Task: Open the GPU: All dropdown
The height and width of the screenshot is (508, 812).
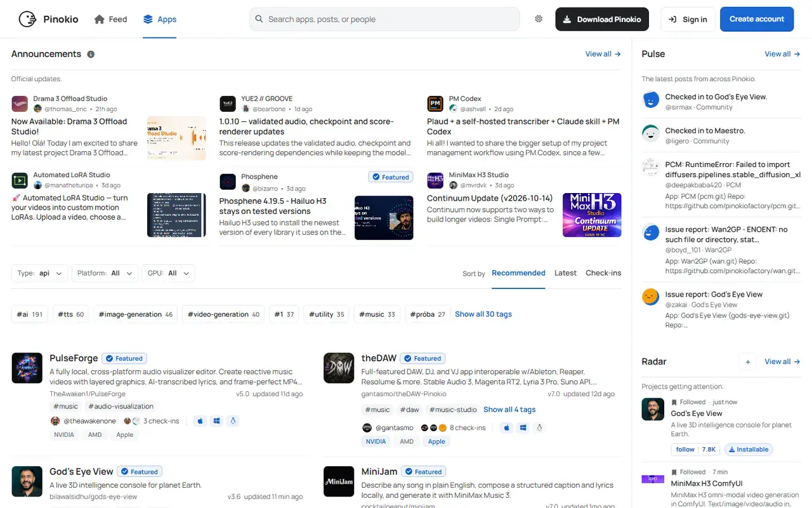Action: click(x=168, y=273)
